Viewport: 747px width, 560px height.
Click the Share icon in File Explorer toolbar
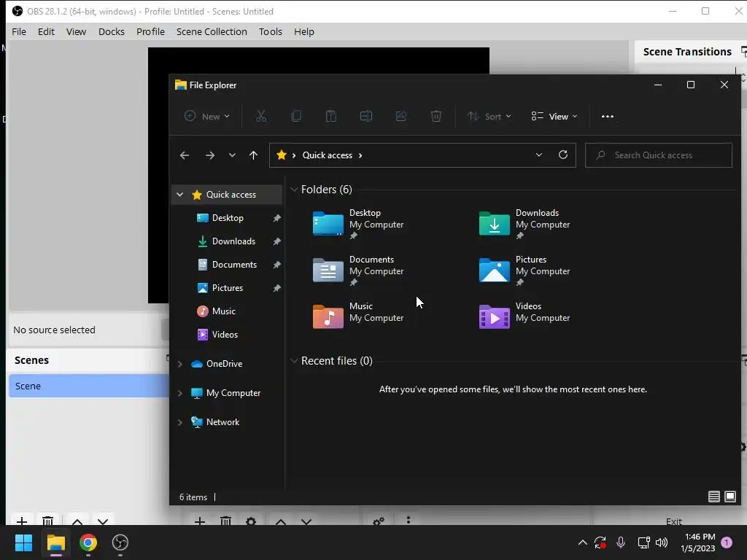pyautogui.click(x=401, y=116)
